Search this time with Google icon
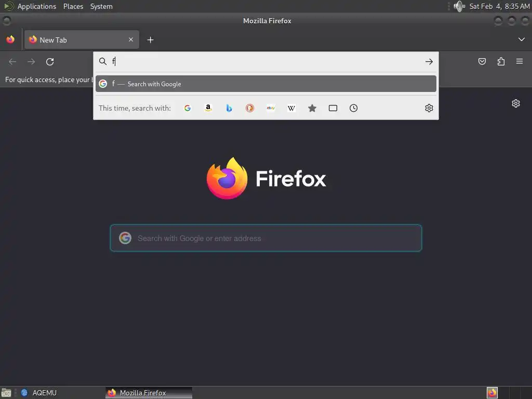 click(188, 108)
